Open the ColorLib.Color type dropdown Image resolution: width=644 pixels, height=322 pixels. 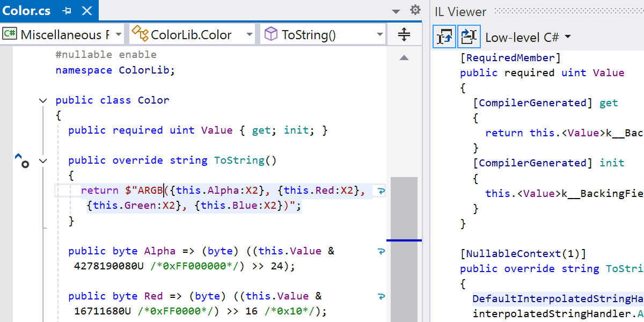coord(249,35)
